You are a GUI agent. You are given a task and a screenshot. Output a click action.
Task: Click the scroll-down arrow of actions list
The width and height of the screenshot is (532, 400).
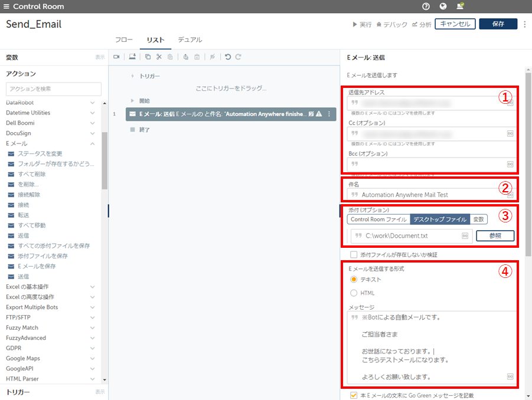point(105,380)
